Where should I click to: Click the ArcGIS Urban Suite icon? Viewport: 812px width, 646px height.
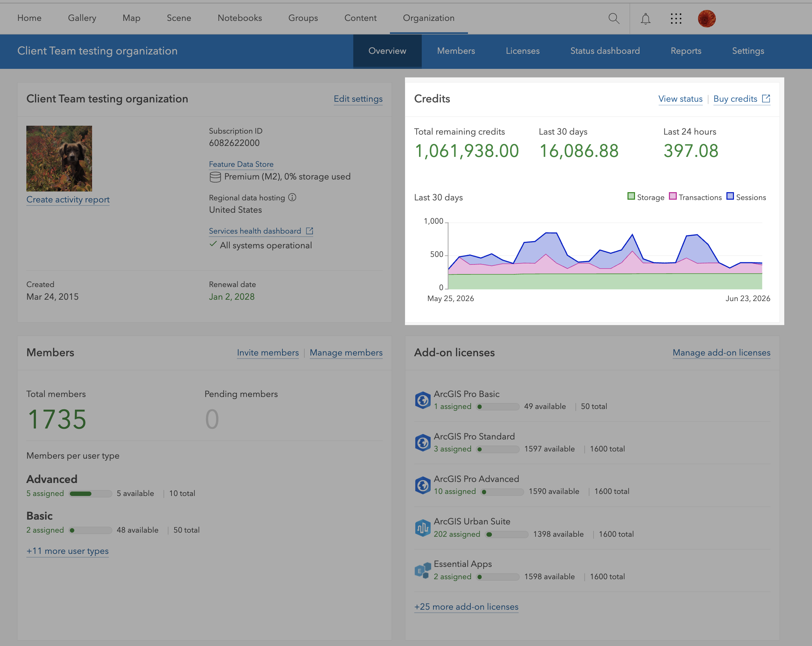pyautogui.click(x=422, y=527)
